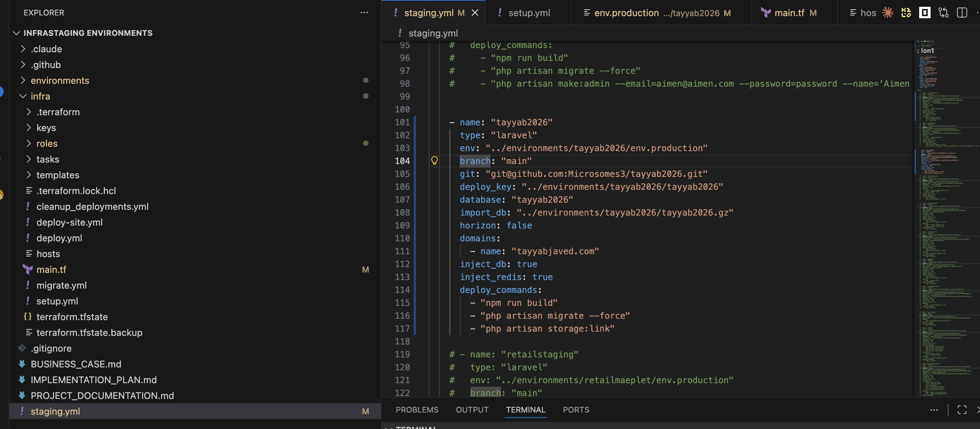Screen dimensions: 980x429
Task: Close the staging.yml tab
Action: tap(475, 13)
